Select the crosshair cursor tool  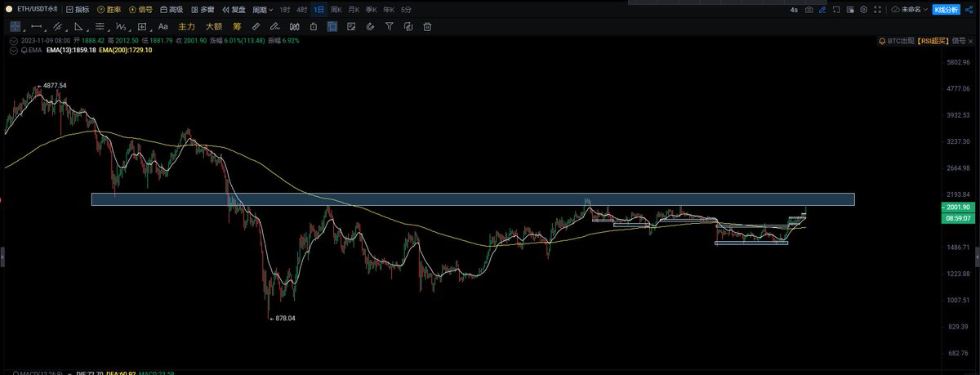[x=15, y=27]
